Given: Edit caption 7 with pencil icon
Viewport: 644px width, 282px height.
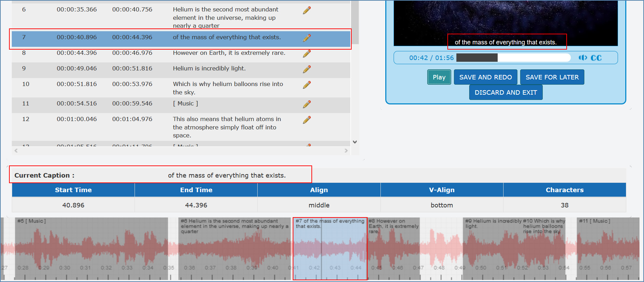Looking at the screenshot, I should tap(307, 38).
